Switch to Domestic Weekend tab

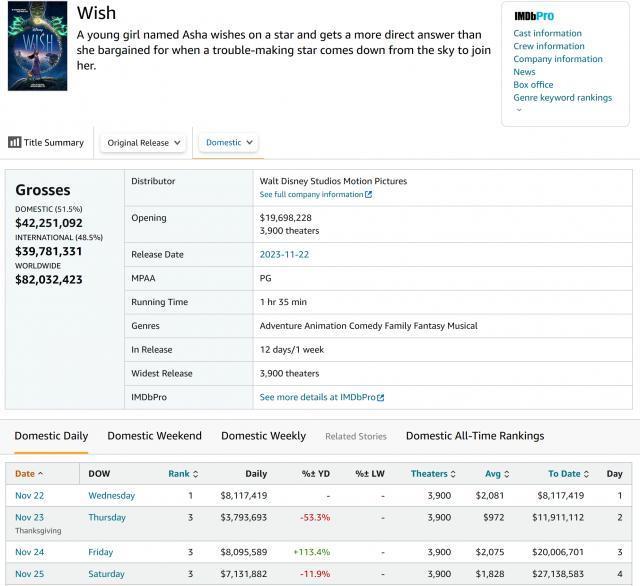[154, 436]
